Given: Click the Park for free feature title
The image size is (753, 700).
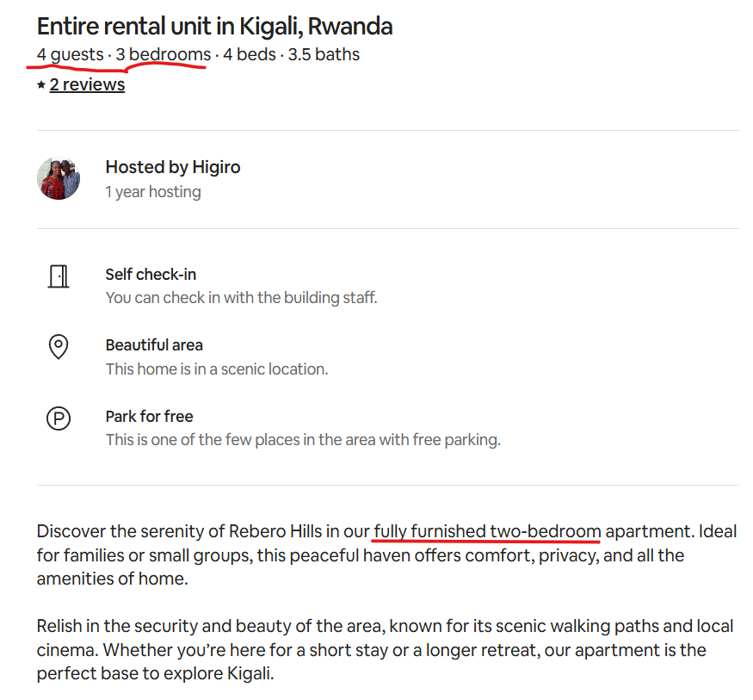Looking at the screenshot, I should click(x=149, y=417).
